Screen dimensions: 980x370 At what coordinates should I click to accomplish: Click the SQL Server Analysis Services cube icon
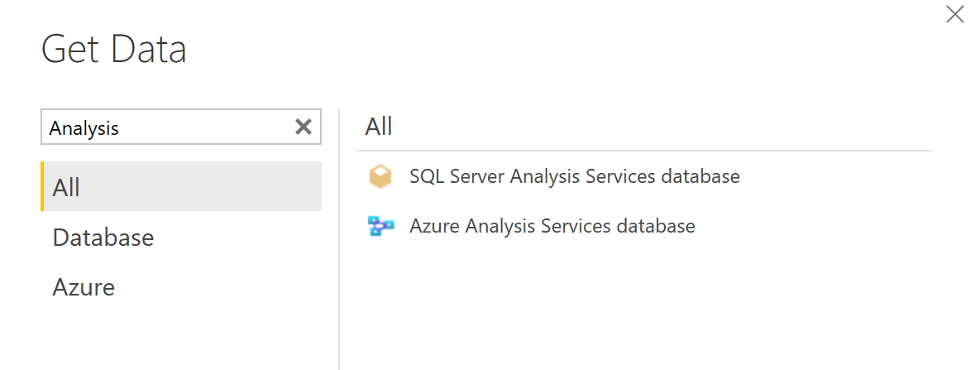[x=380, y=176]
